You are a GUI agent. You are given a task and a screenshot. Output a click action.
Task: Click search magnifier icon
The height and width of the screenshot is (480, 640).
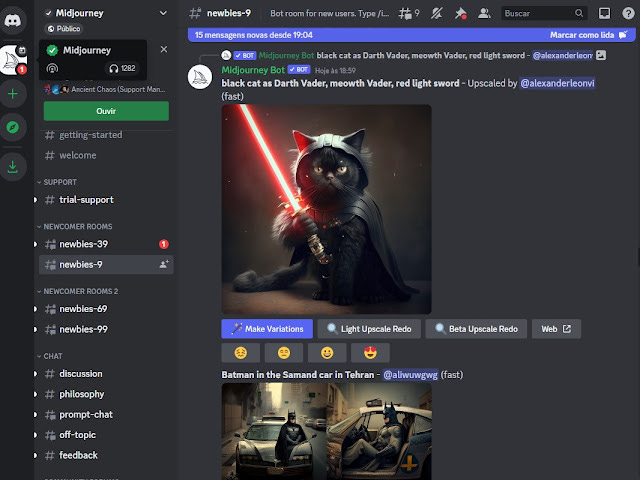(x=579, y=13)
